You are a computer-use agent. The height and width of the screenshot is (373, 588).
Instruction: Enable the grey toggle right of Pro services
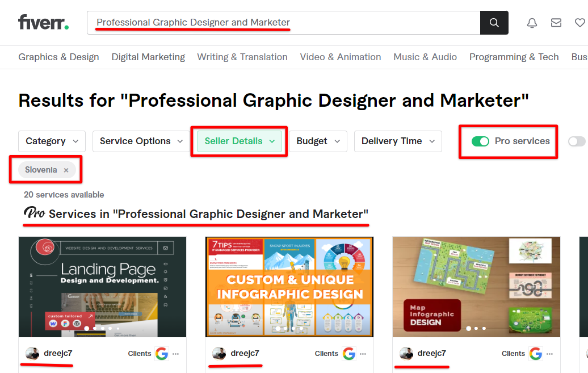pos(576,141)
